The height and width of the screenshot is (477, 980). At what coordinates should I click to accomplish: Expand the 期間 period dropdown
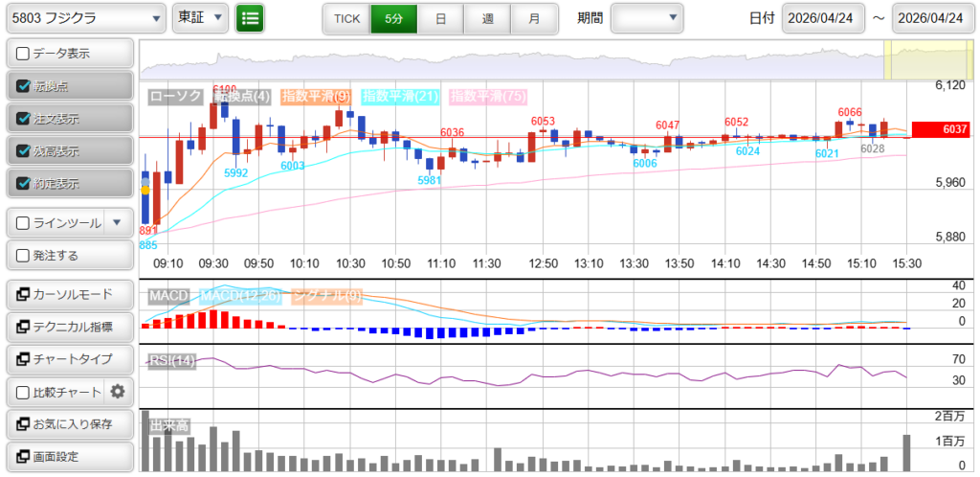click(647, 17)
